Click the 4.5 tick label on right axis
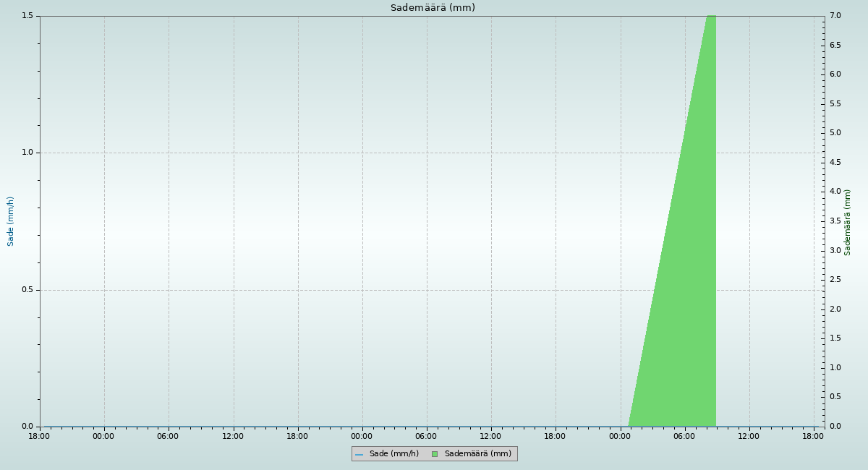Image resolution: width=868 pixels, height=470 pixels. pyautogui.click(x=835, y=163)
